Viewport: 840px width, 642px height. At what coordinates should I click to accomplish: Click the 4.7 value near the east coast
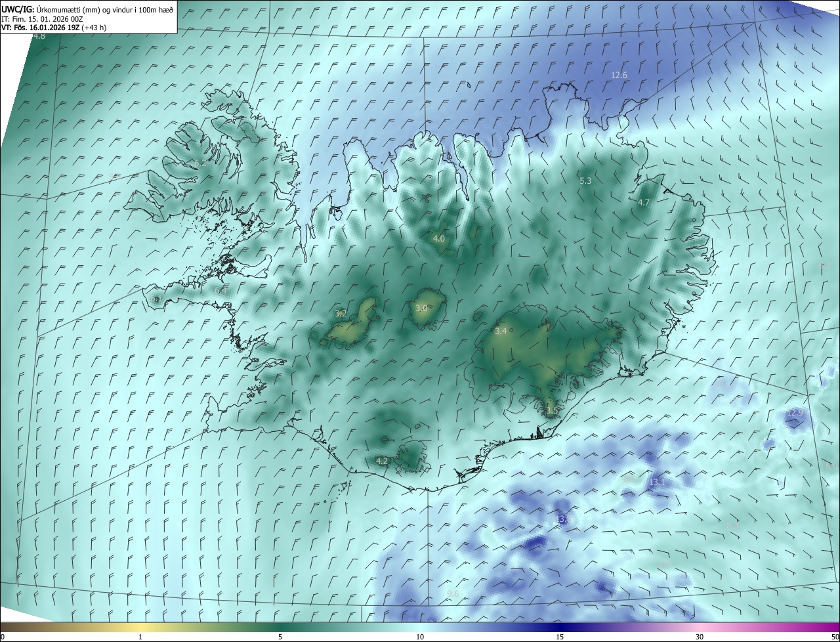(643, 203)
